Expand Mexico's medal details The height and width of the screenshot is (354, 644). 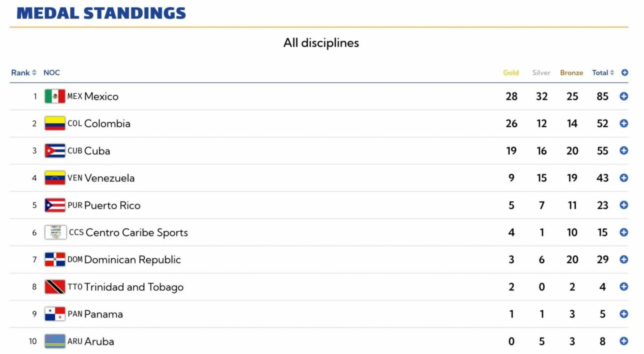624,96
